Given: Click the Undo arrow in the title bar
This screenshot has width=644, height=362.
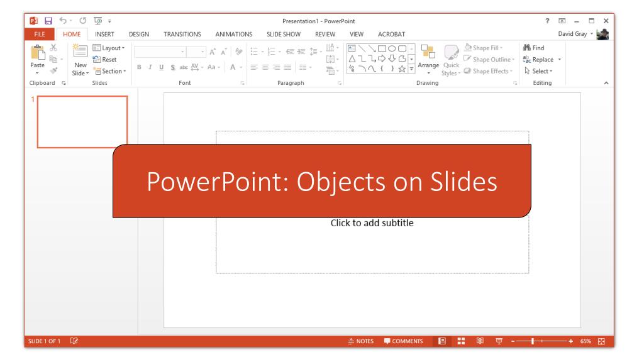Looking at the screenshot, I should point(63,21).
